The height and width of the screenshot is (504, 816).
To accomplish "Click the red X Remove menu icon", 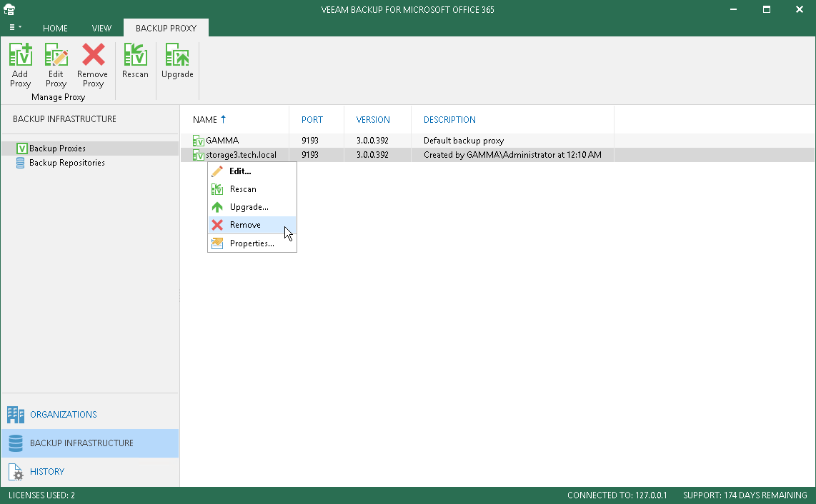I will coord(217,225).
